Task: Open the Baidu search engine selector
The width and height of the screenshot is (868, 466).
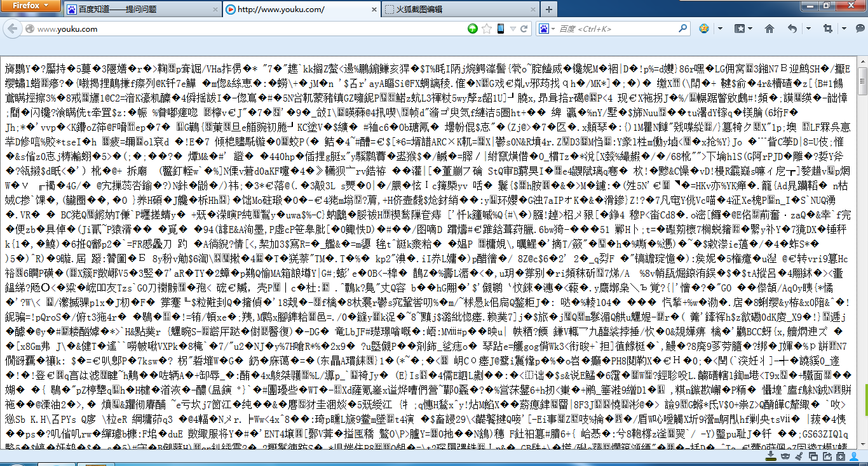Action: point(546,29)
